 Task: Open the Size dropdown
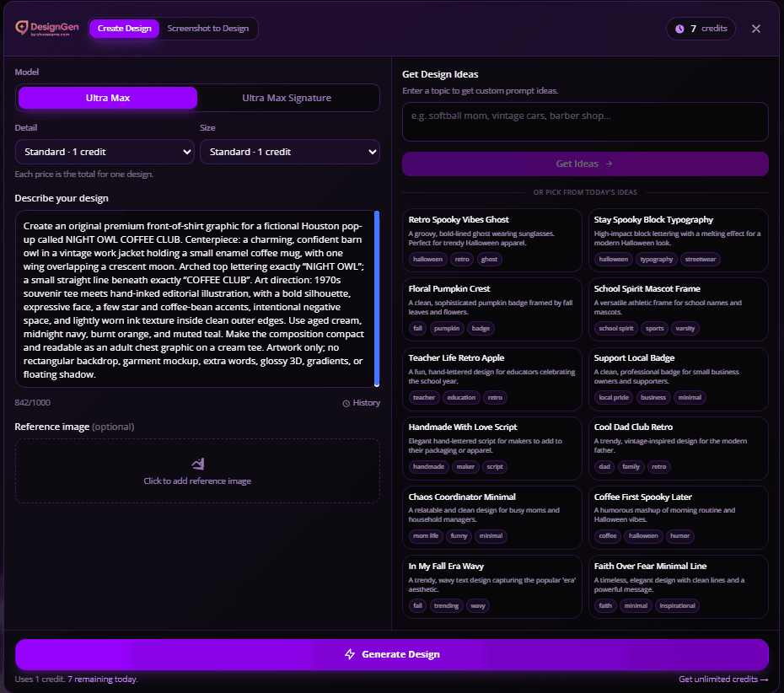click(x=290, y=152)
